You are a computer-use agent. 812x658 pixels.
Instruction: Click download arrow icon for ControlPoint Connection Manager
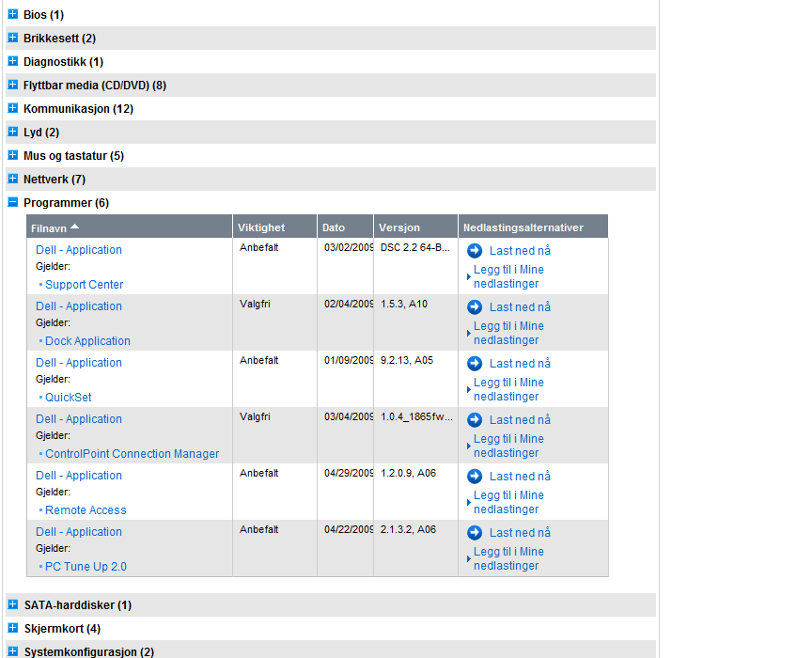pyautogui.click(x=475, y=420)
